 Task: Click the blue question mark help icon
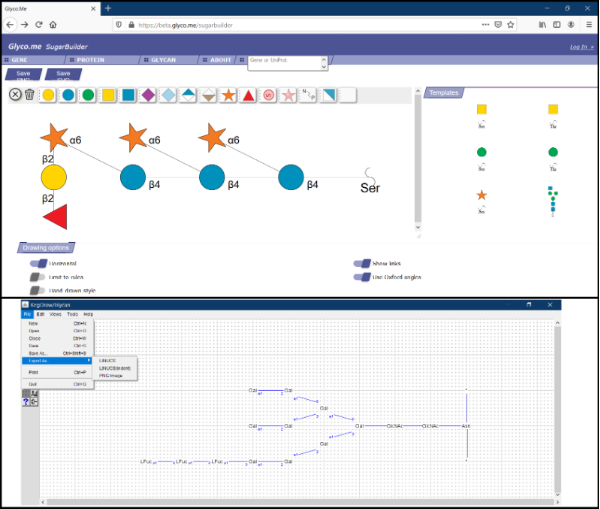[25, 402]
